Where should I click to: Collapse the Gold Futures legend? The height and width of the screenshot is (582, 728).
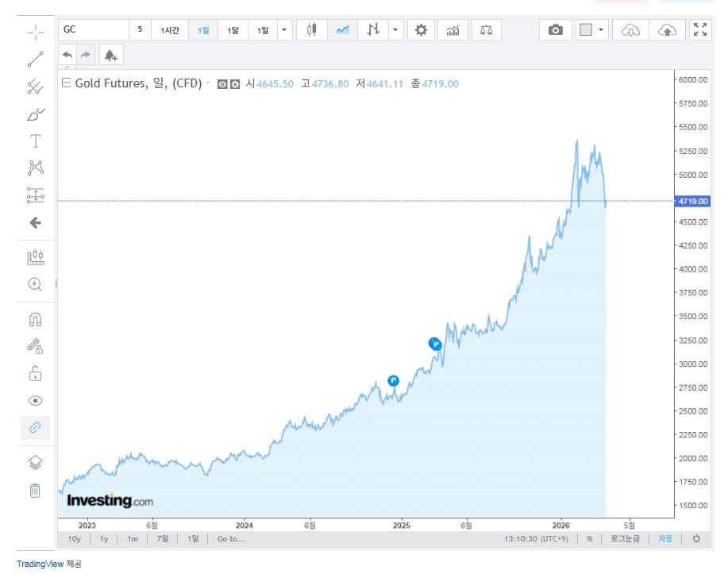point(67,83)
